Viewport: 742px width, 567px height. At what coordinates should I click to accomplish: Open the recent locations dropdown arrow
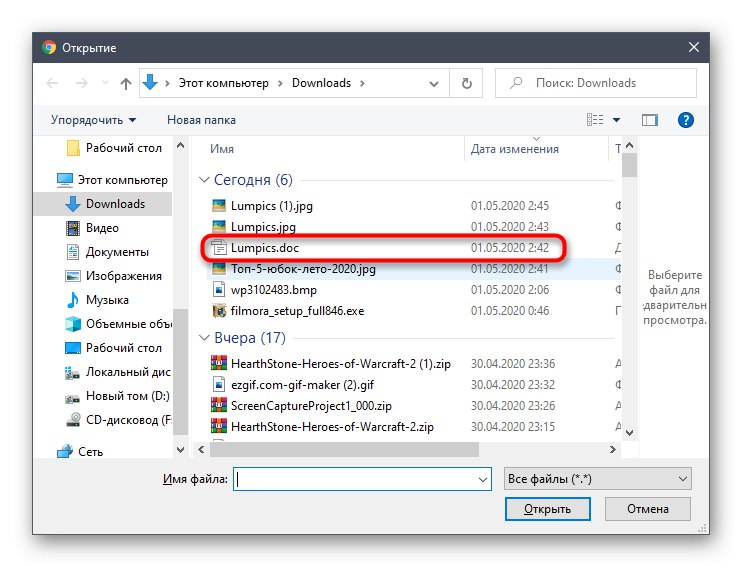(x=105, y=83)
